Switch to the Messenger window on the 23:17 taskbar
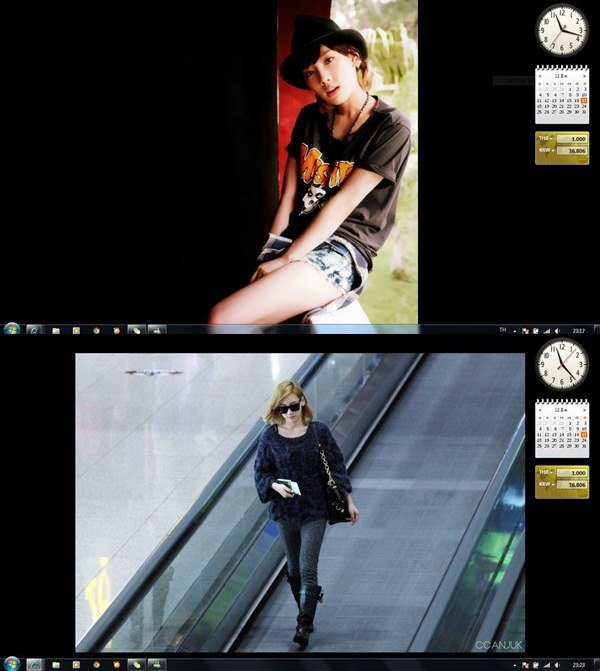Image resolution: width=600 pixels, height=671 pixels. tap(137, 330)
